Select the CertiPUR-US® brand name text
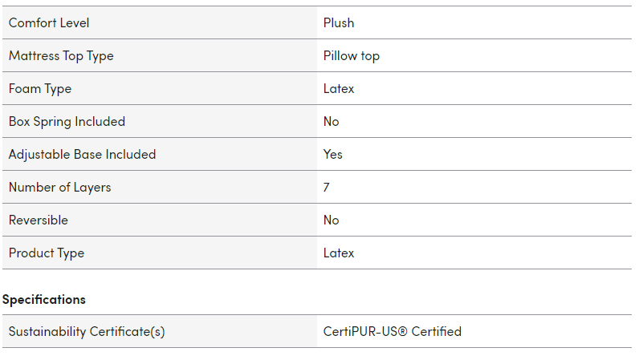Screen dimensions: 639x364 click(x=365, y=331)
